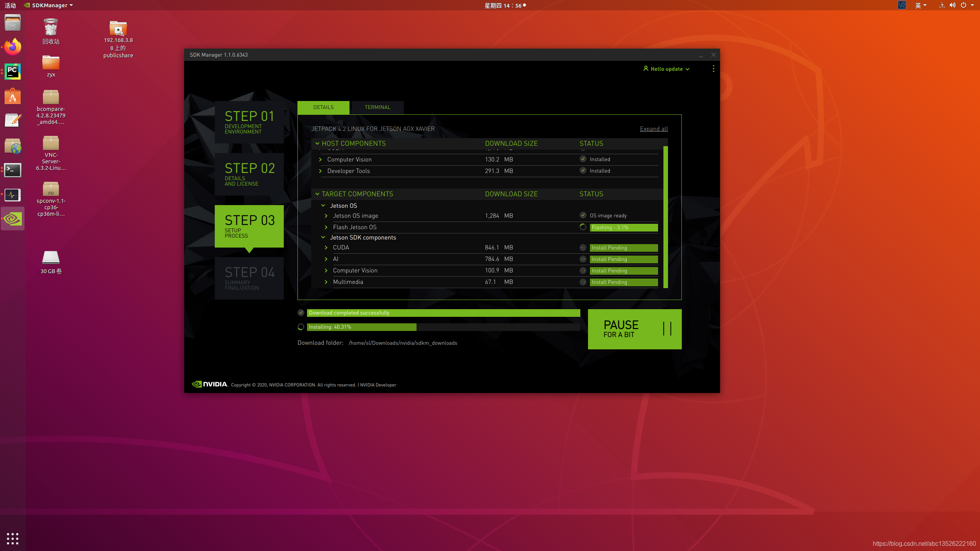This screenshot has width=980, height=551.
Task: Click Expand all link
Action: (653, 129)
